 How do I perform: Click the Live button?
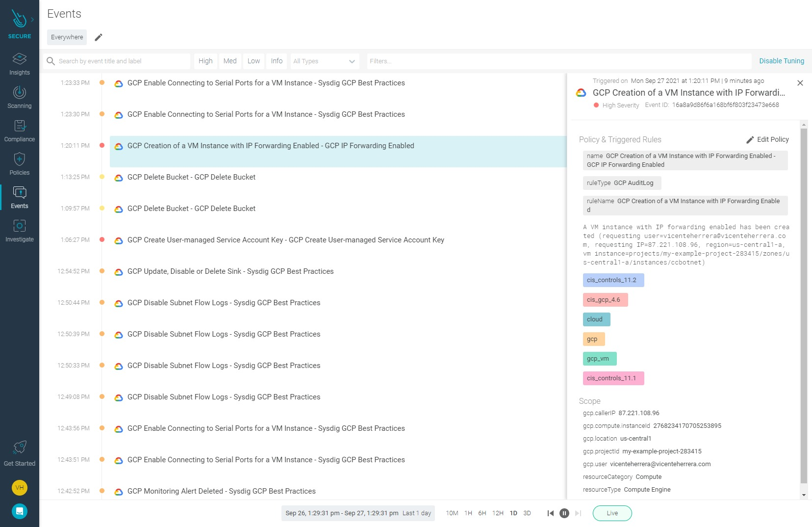pos(612,513)
